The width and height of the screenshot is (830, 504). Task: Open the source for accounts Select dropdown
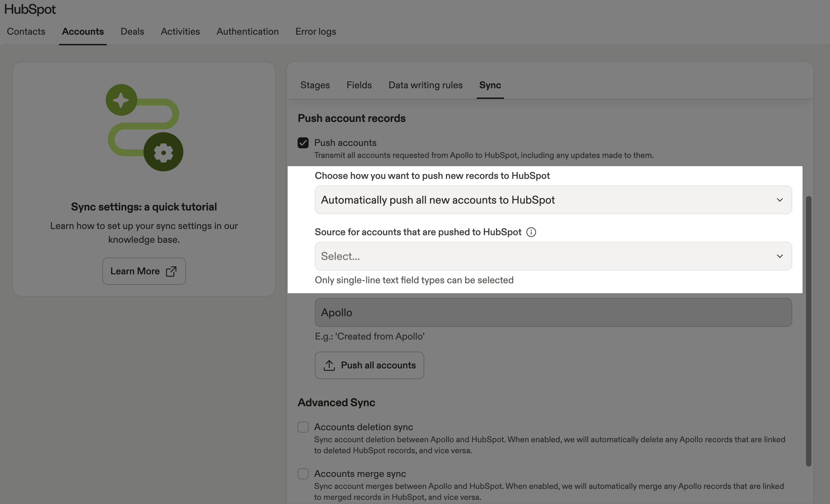[x=553, y=256]
